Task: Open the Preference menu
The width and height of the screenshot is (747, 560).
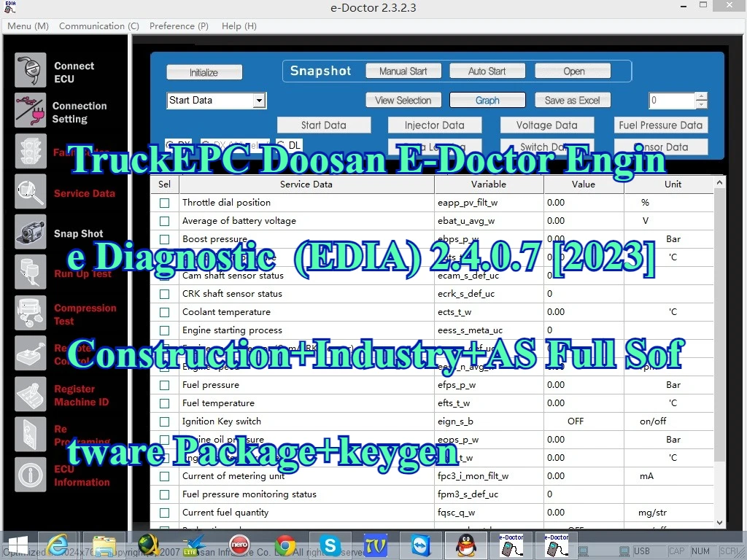Action: 179,26
